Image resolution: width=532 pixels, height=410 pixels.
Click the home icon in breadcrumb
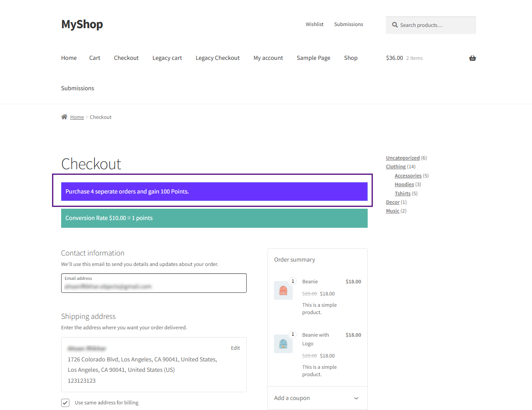coord(64,117)
